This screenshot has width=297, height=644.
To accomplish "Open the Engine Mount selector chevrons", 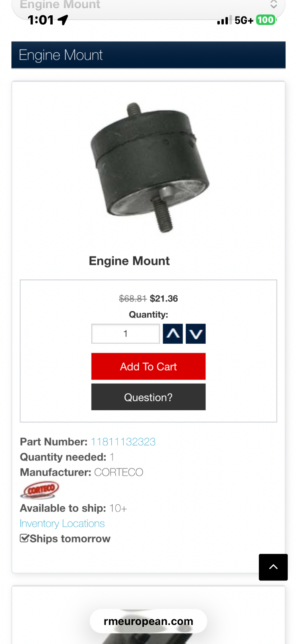I will pyautogui.click(x=274, y=4).
